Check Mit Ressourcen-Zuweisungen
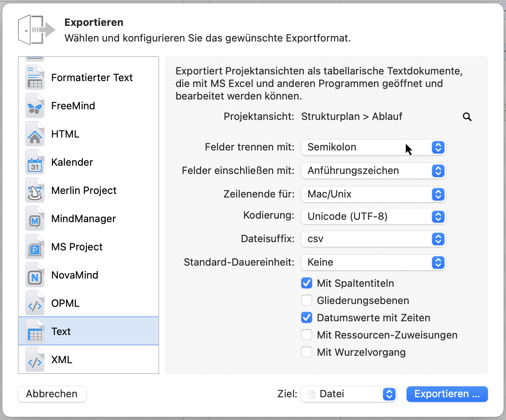506x420 pixels. (307, 335)
